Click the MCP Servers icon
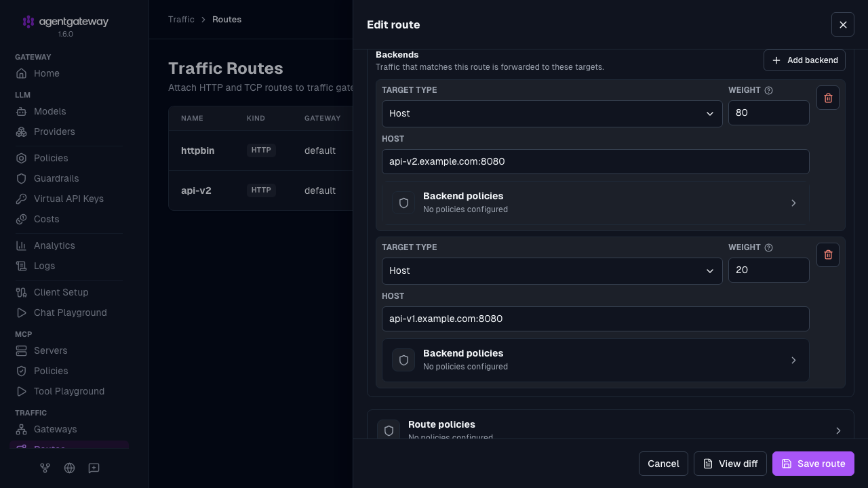 point(21,350)
